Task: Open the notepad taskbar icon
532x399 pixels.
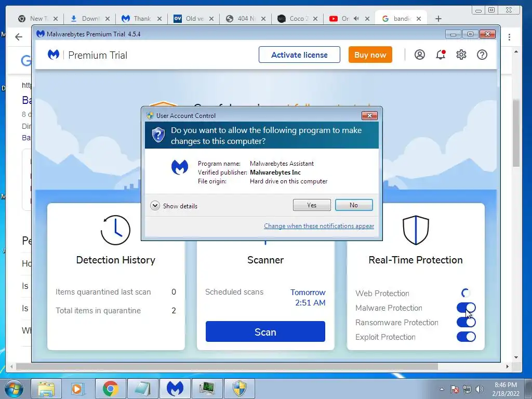Action: [142, 389]
